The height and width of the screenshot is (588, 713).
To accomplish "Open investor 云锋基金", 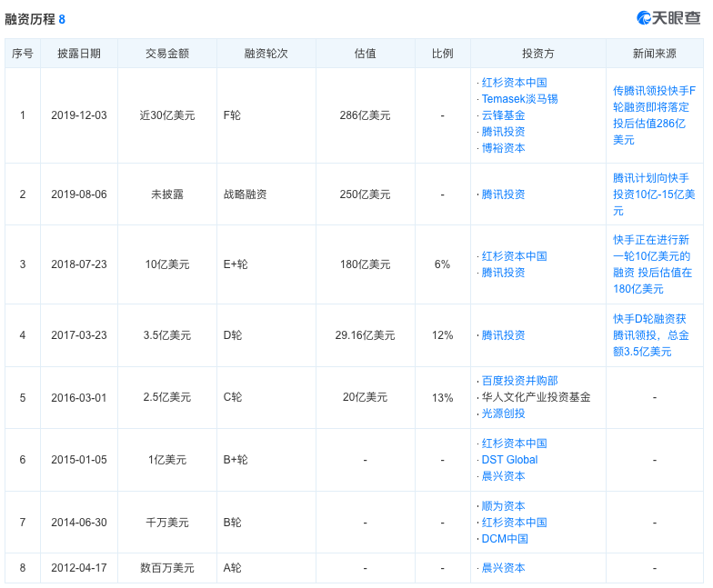I will [503, 115].
